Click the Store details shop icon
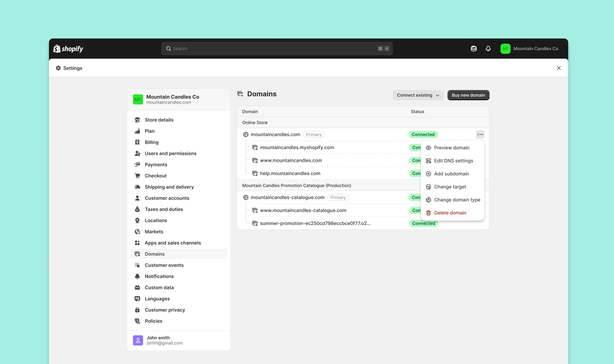The width and height of the screenshot is (614, 364). (x=137, y=120)
